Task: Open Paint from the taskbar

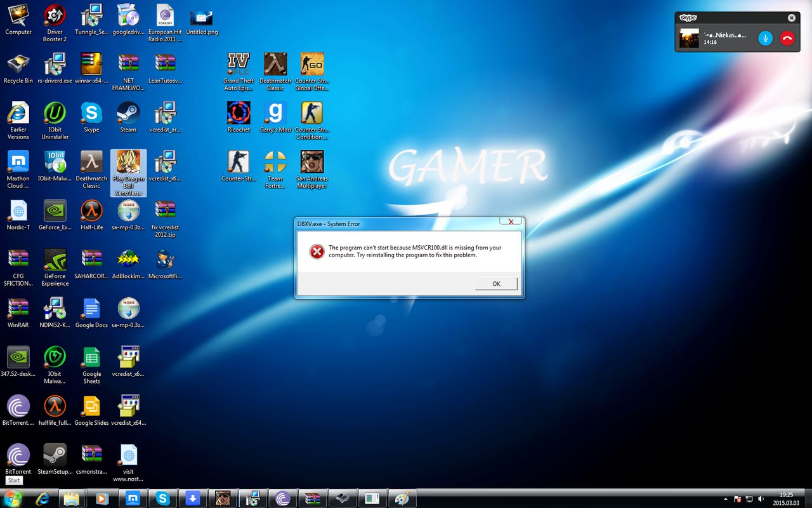Action: click(x=402, y=498)
